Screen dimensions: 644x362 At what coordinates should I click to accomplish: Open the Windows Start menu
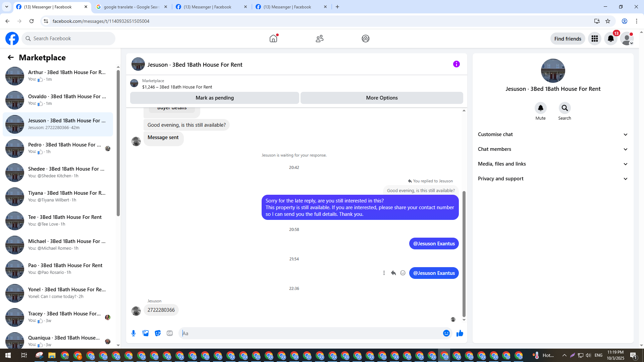(8, 355)
